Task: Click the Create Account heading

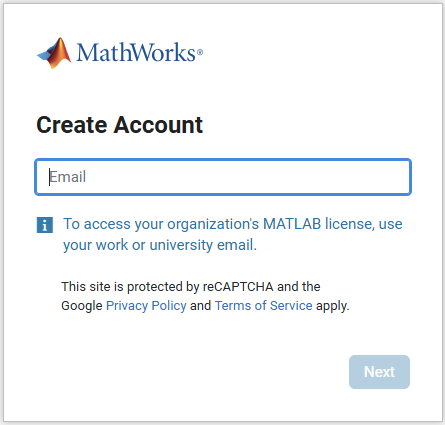Action: point(119,125)
